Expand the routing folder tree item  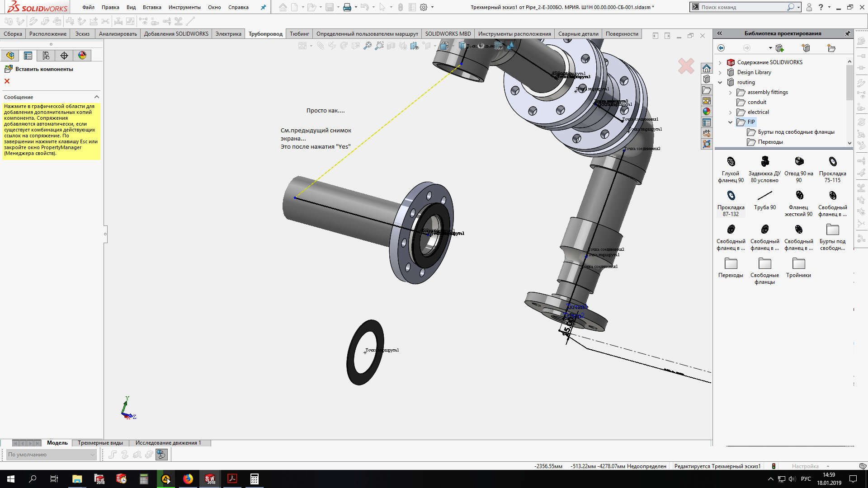pos(720,82)
